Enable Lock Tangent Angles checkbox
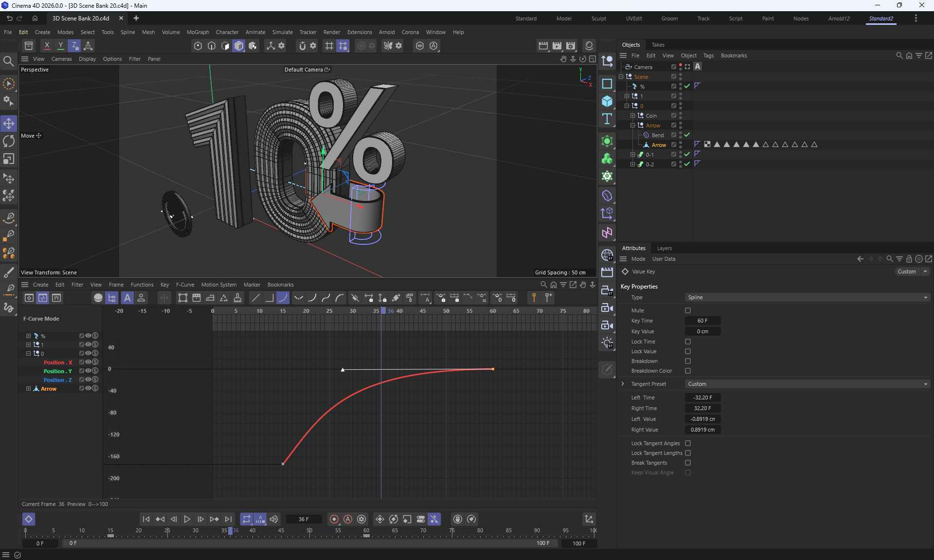The height and width of the screenshot is (560, 934). pos(688,443)
